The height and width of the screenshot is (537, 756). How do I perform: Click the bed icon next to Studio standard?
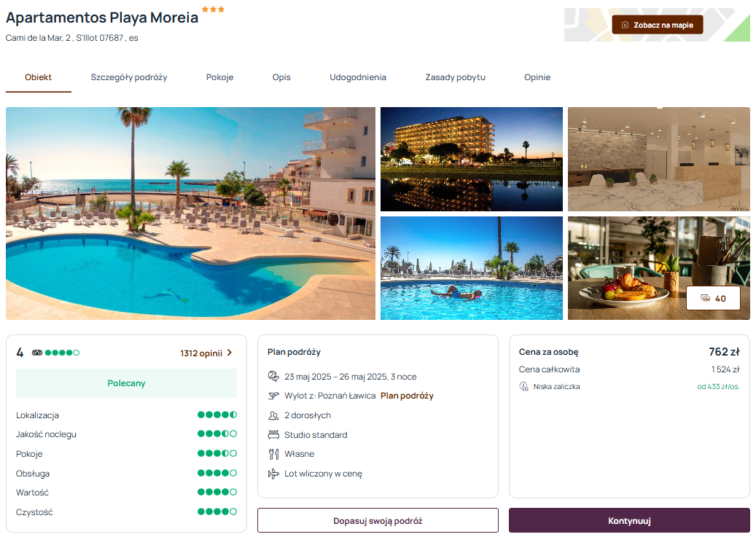point(273,435)
